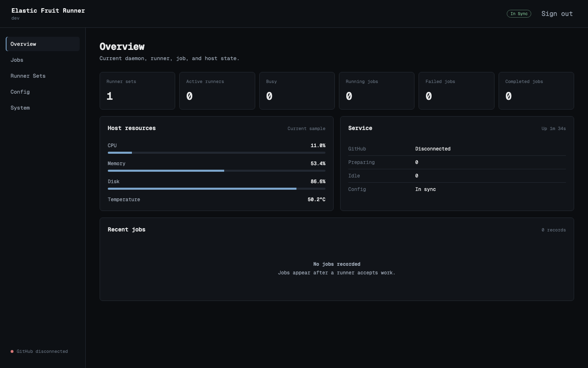Select the Failed jobs stat card
The image size is (588, 368).
click(457, 91)
